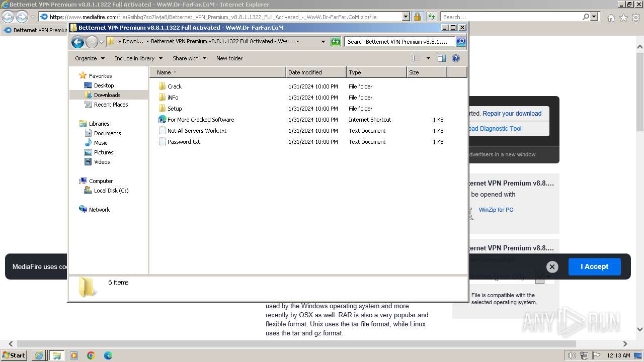Image resolution: width=644 pixels, height=362 pixels.
Task: Open Libraries in navigation pane
Action: [x=94, y=124]
